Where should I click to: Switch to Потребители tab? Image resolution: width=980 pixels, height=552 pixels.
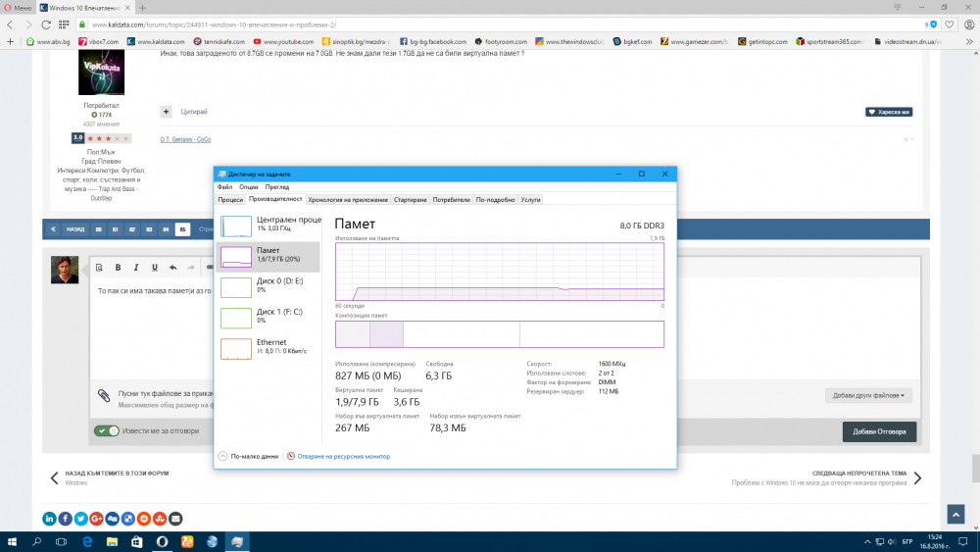tap(451, 199)
